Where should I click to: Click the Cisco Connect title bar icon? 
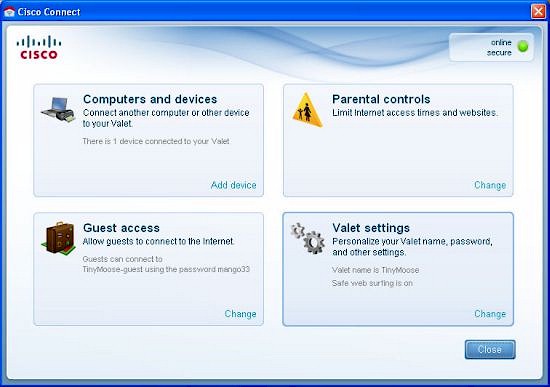click(x=9, y=12)
